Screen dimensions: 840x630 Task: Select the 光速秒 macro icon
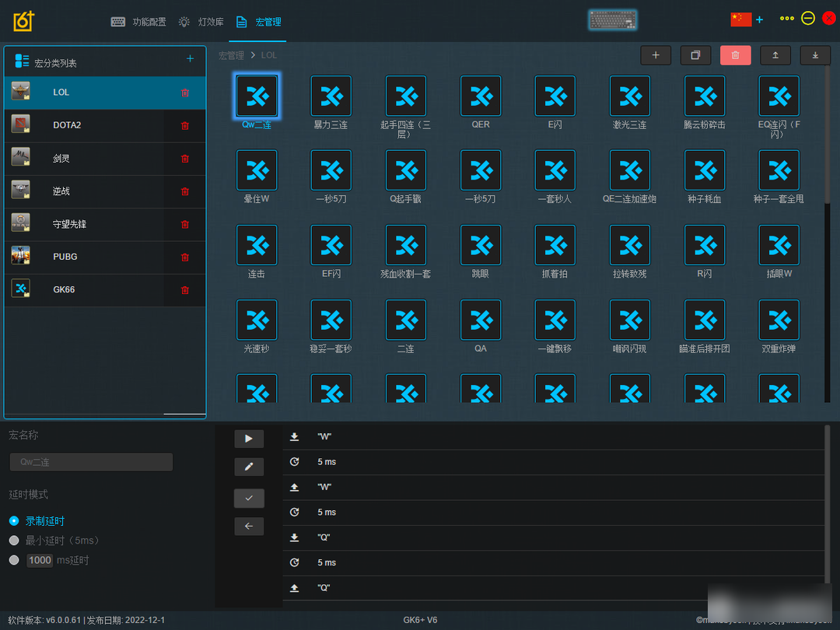click(x=257, y=320)
